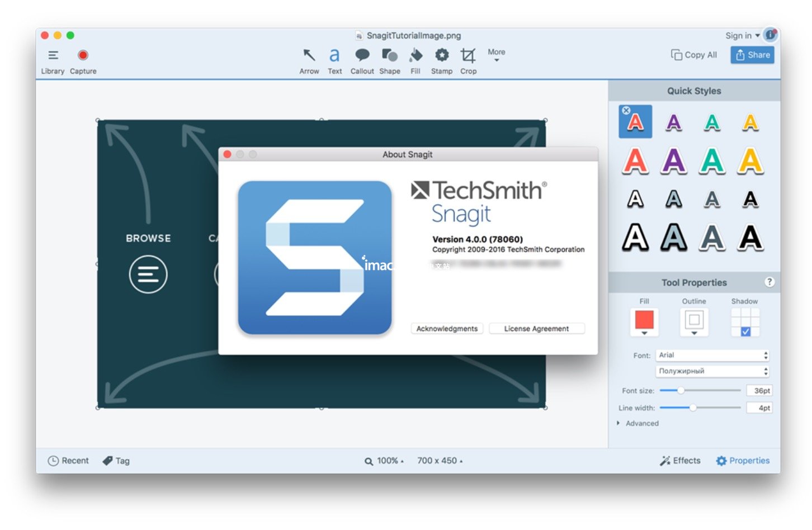Open the Sign in menu
The height and width of the screenshot is (530, 812).
[x=742, y=35]
